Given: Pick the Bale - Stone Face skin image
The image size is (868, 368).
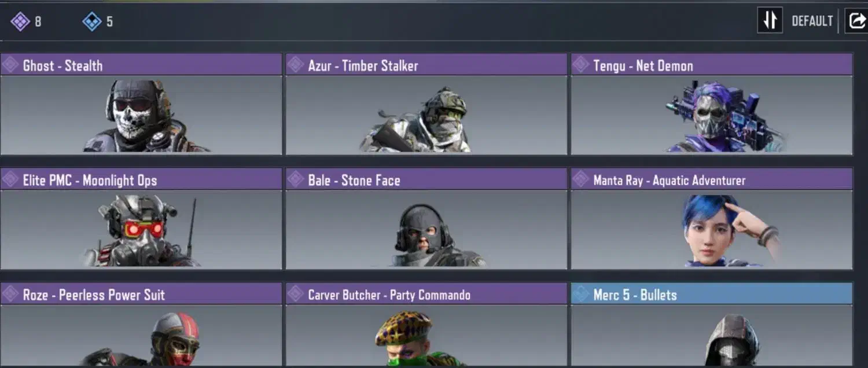Looking at the screenshot, I should (x=426, y=230).
